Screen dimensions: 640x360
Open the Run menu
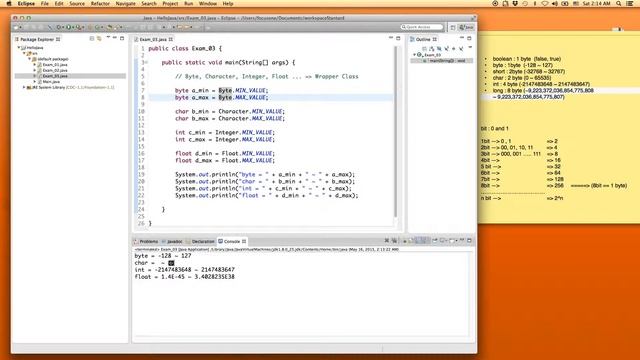pyautogui.click(x=189, y=4)
